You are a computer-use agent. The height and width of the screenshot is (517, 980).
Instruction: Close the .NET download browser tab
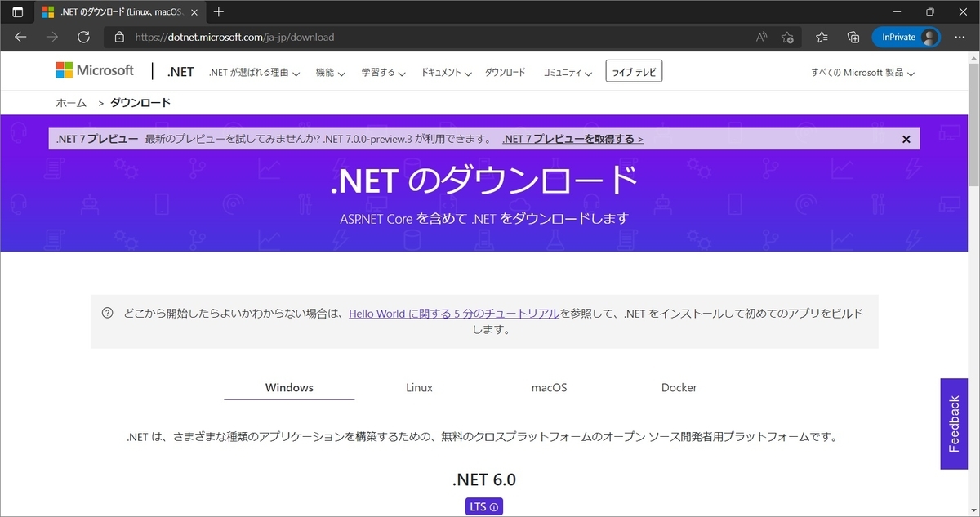click(194, 12)
